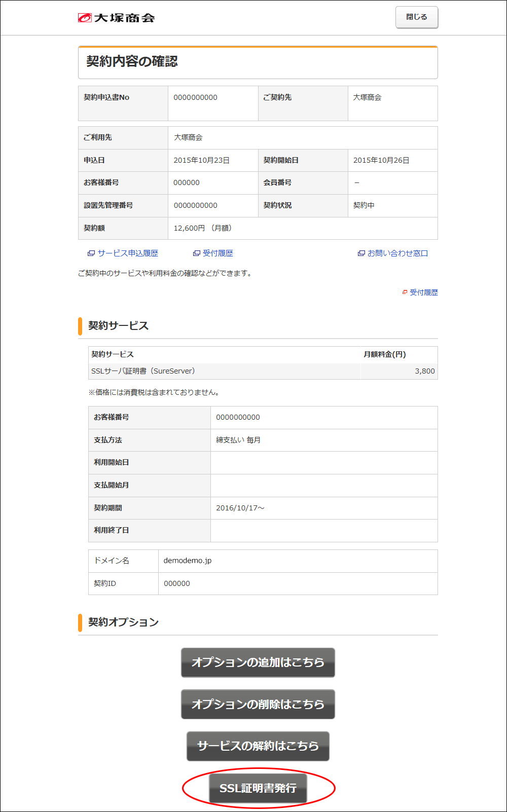The height and width of the screenshot is (812, 507).
Task: Select the 契約オプション section heading
Action: (x=124, y=622)
